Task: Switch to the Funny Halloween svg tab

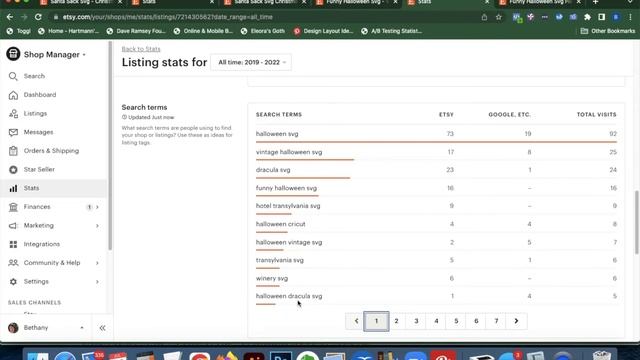Action: coord(356,2)
